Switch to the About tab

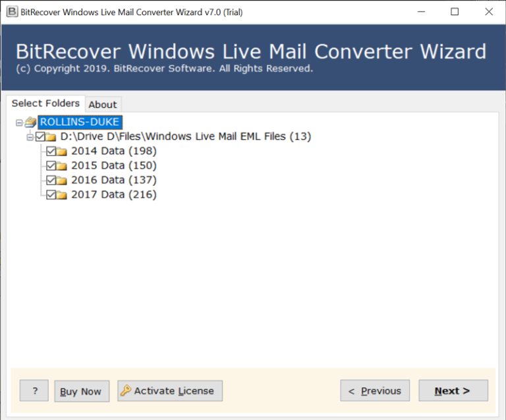(x=103, y=104)
